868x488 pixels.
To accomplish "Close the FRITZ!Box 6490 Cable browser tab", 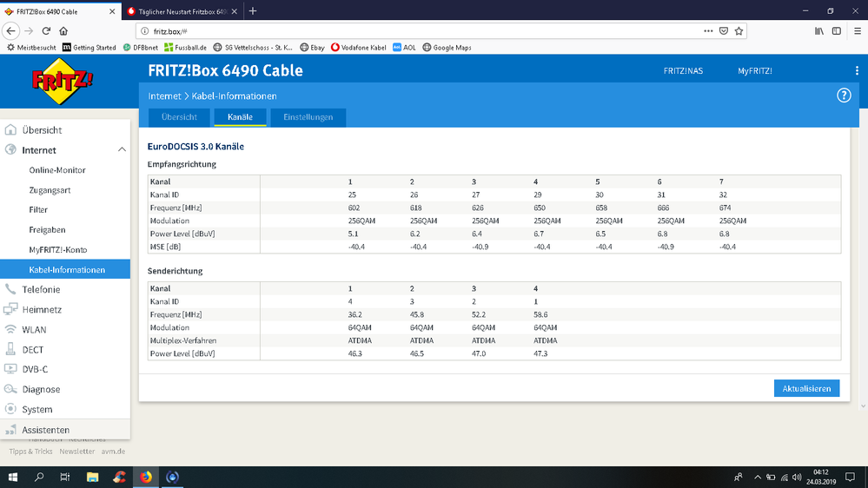I will [x=112, y=11].
